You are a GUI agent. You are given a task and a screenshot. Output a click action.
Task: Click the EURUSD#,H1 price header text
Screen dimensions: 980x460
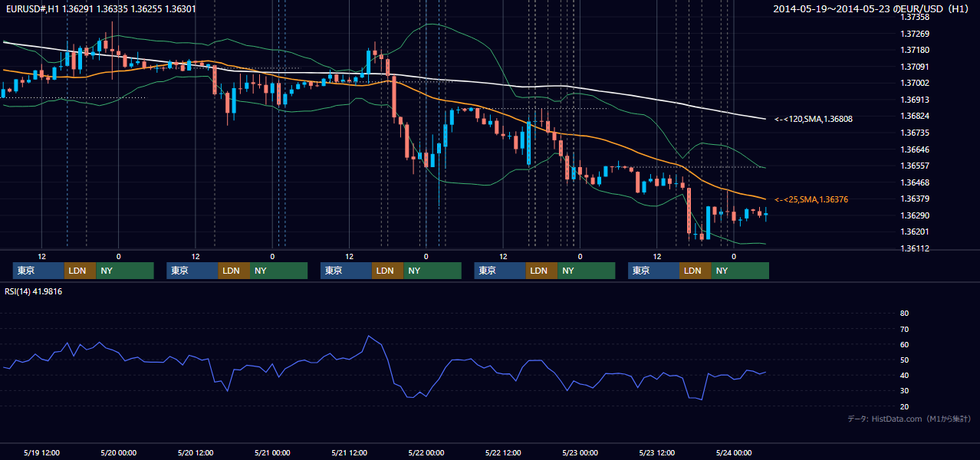[x=100, y=9]
